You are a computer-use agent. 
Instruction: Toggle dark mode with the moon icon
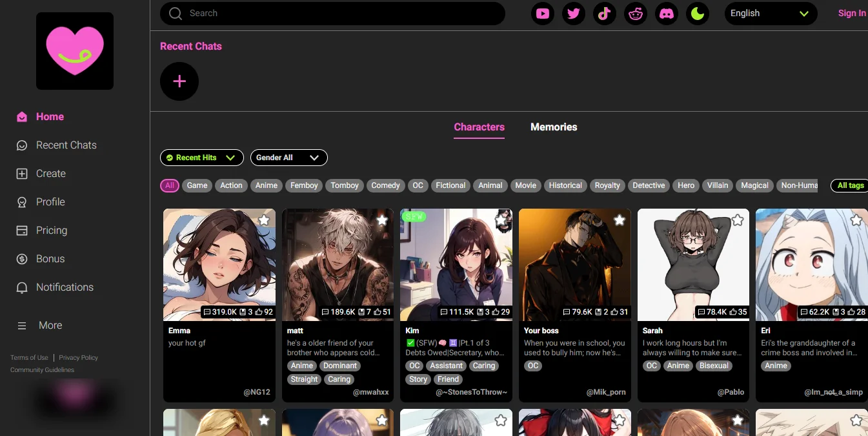click(698, 14)
